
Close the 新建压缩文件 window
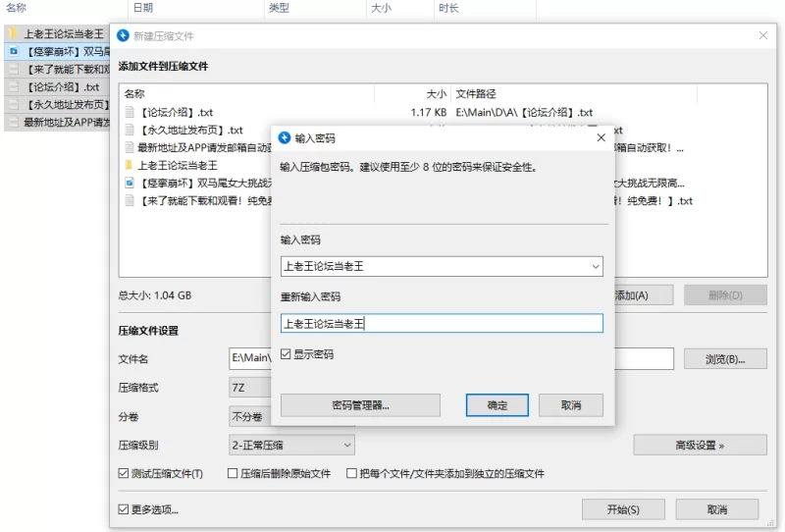763,35
